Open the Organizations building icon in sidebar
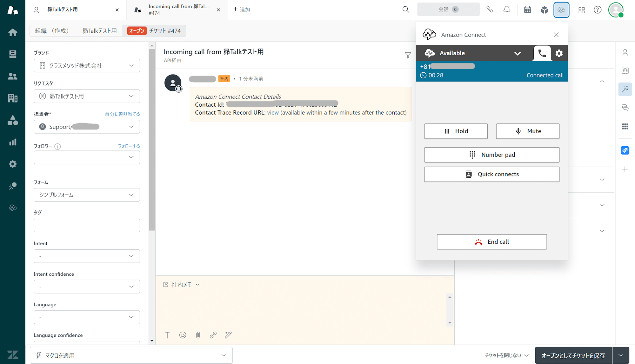 pos(13,98)
